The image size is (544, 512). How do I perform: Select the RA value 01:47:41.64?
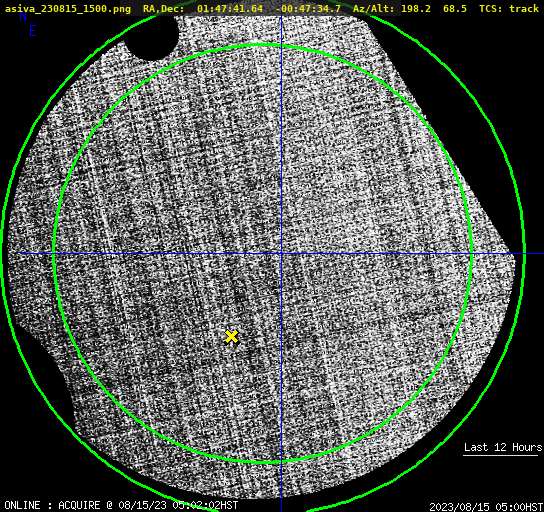click(x=230, y=9)
